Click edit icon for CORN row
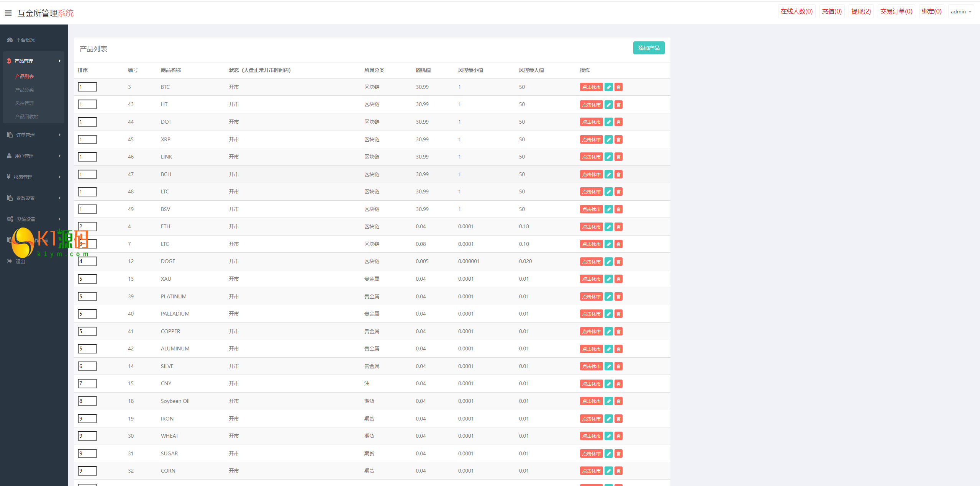Image resolution: width=980 pixels, height=486 pixels. (x=608, y=471)
